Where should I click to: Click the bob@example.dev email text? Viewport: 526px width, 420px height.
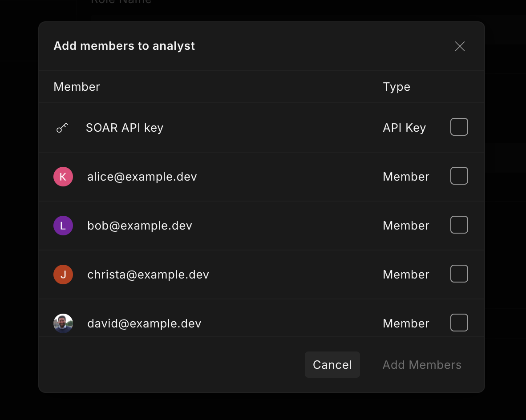point(140,226)
